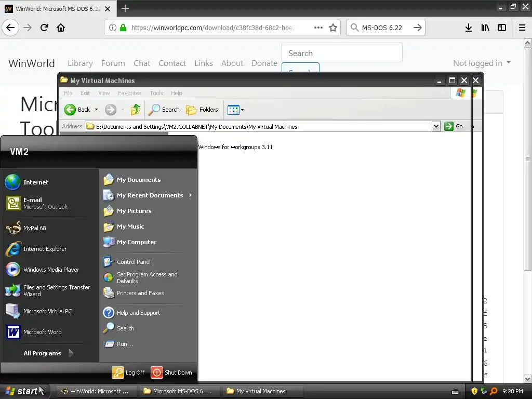
Task: Reload the WinWorld page
Action: pos(44,28)
